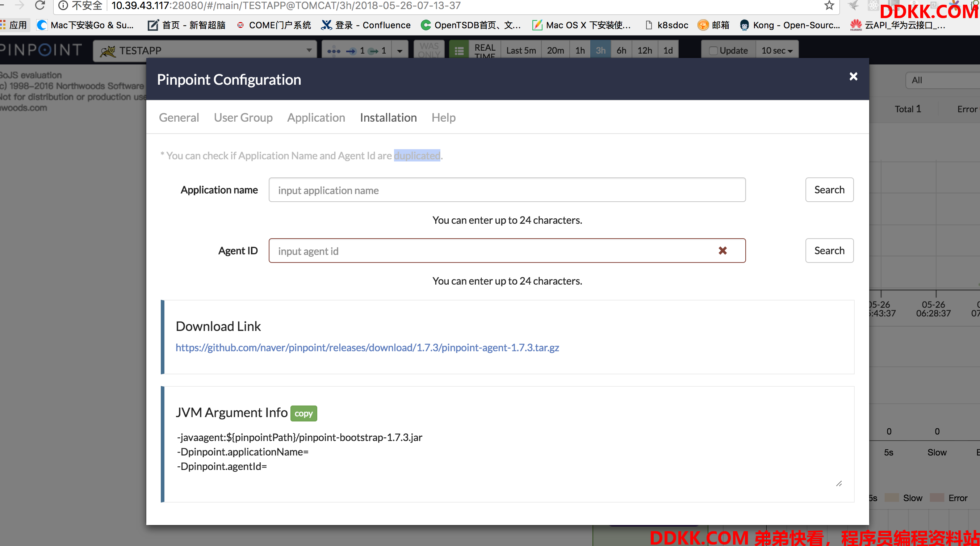Screen dimensions: 980x546
Task: Open the Mac下安装Go bookmark
Action: point(85,25)
